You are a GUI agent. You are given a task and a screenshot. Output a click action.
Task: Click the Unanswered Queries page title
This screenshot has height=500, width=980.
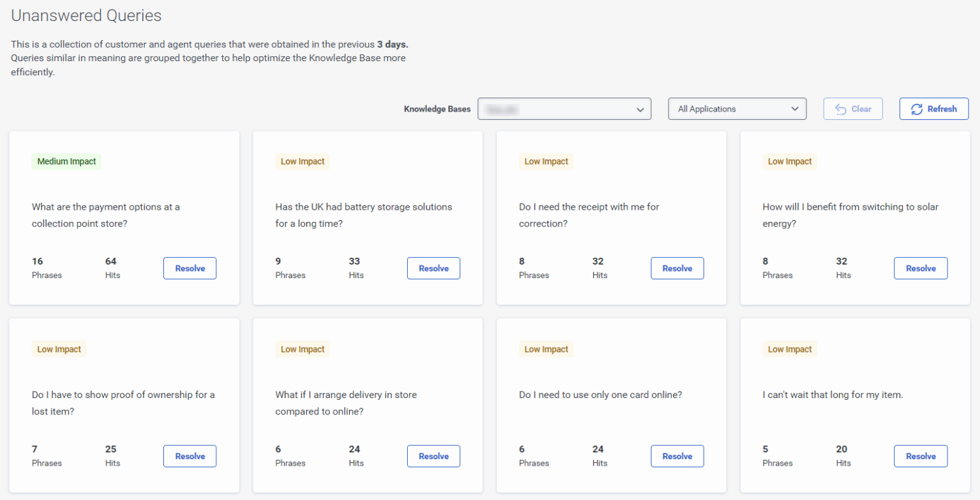click(86, 15)
